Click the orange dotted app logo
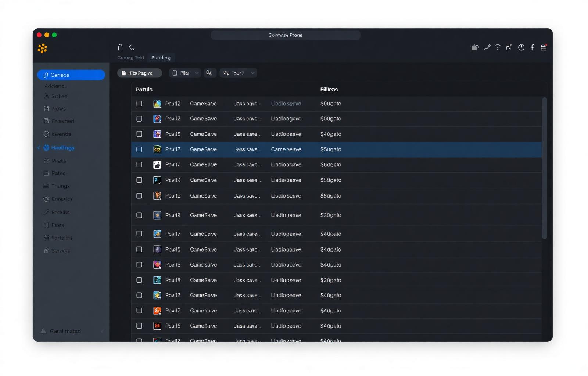588x376 pixels. click(42, 48)
